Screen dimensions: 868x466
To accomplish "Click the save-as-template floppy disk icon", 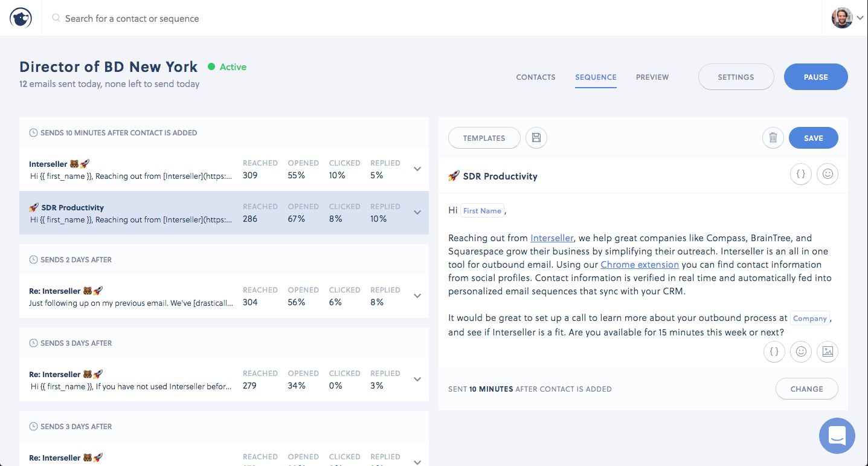I will click(536, 138).
